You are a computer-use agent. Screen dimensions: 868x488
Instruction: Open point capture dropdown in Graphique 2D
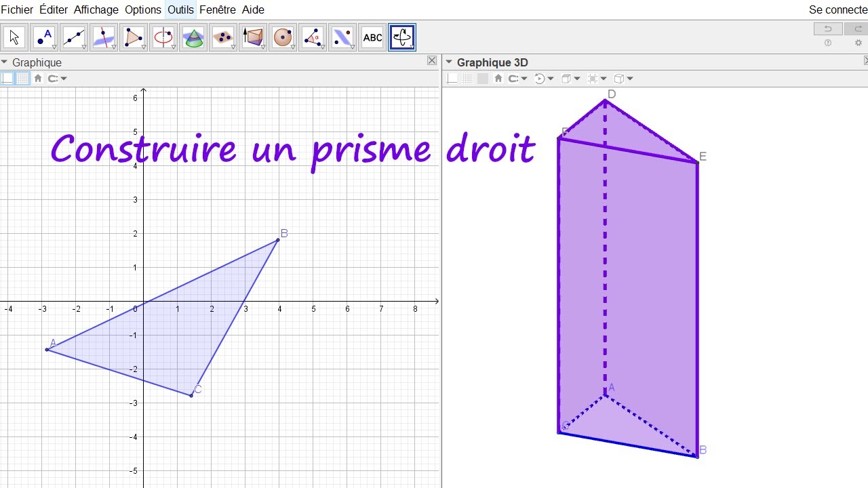pos(57,79)
